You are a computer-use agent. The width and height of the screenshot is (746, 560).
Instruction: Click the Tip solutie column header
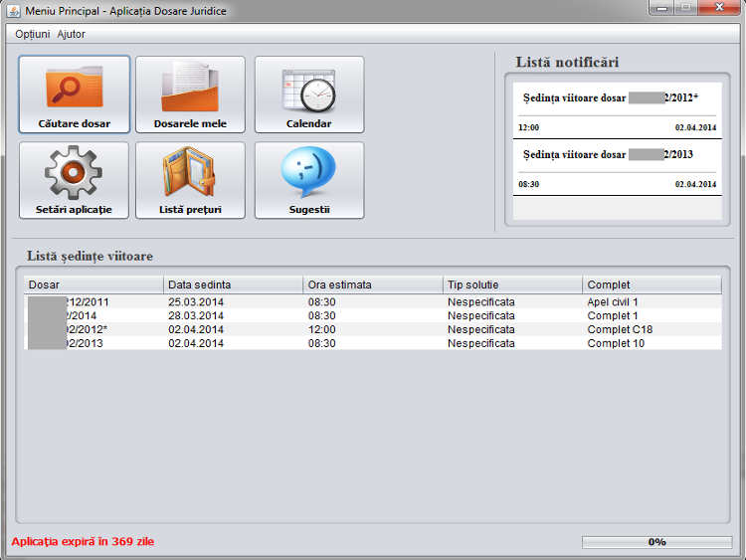pyautogui.click(x=512, y=284)
